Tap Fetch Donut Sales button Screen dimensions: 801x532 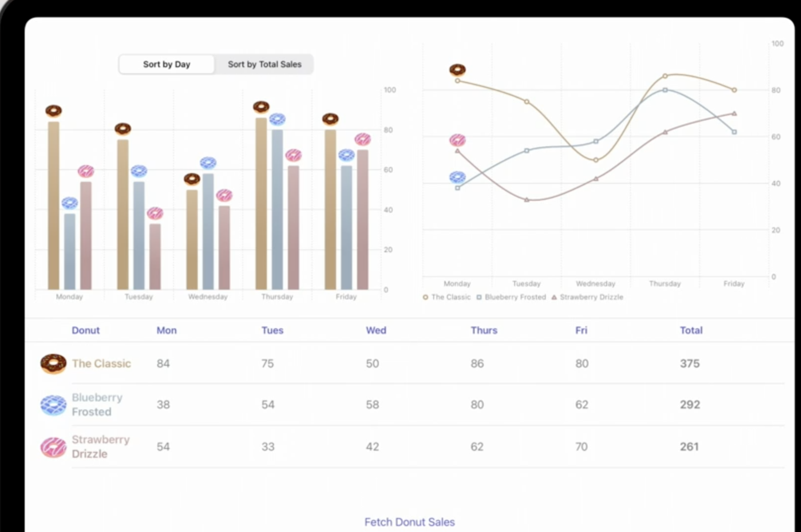[x=409, y=522]
